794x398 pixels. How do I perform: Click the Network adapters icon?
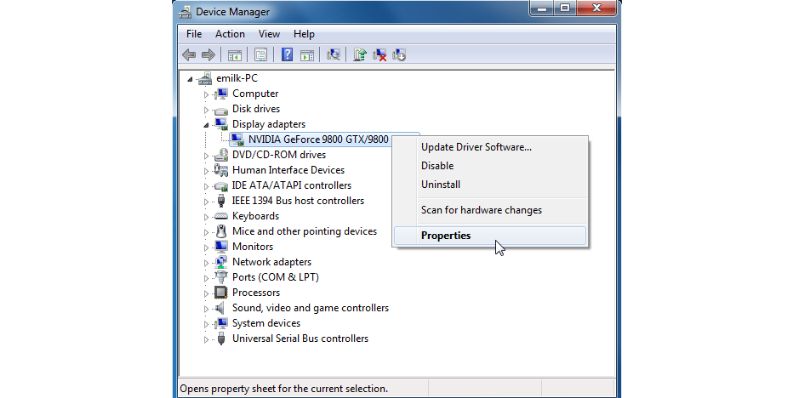[x=221, y=262]
